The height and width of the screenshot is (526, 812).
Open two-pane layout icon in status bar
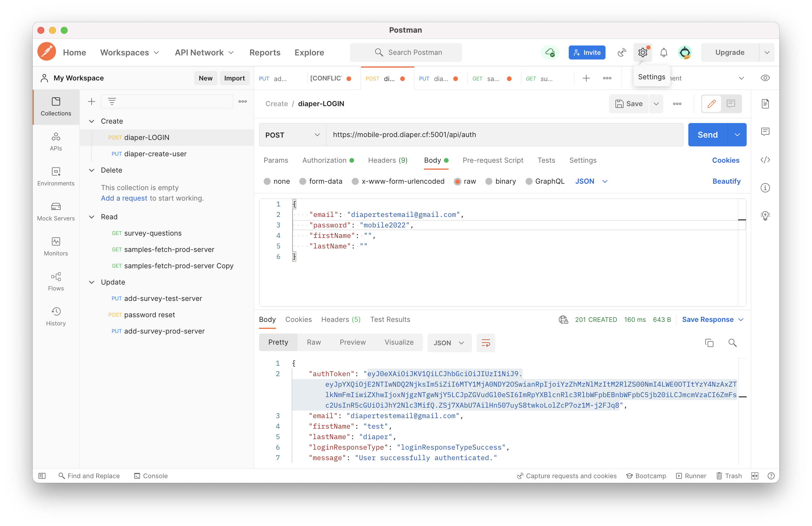[755, 476]
